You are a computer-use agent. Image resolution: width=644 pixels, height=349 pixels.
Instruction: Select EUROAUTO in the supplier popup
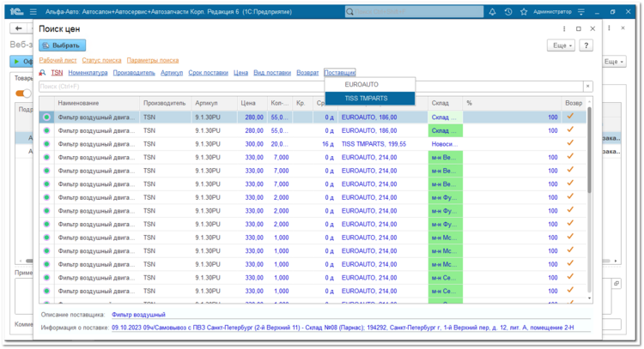pos(370,85)
